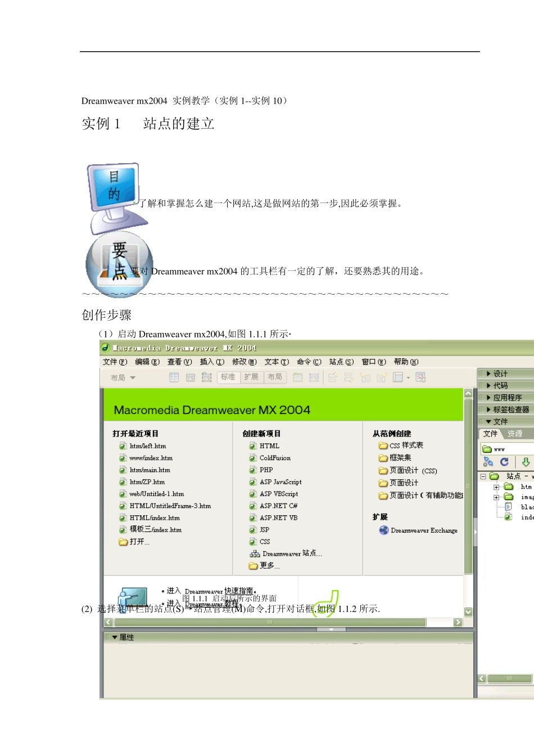Click the htm folder icon in Files tree

[509, 487]
